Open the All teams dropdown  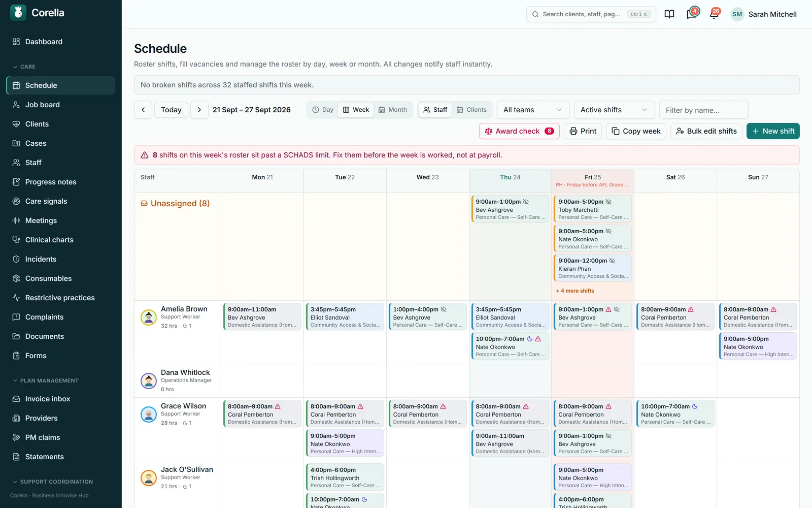pyautogui.click(x=533, y=110)
